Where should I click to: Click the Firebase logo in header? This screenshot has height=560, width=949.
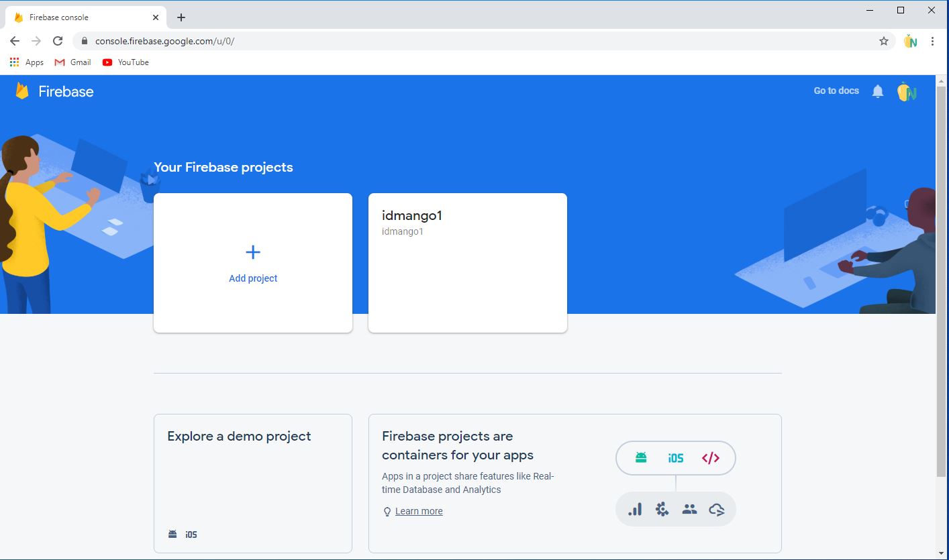(22, 91)
